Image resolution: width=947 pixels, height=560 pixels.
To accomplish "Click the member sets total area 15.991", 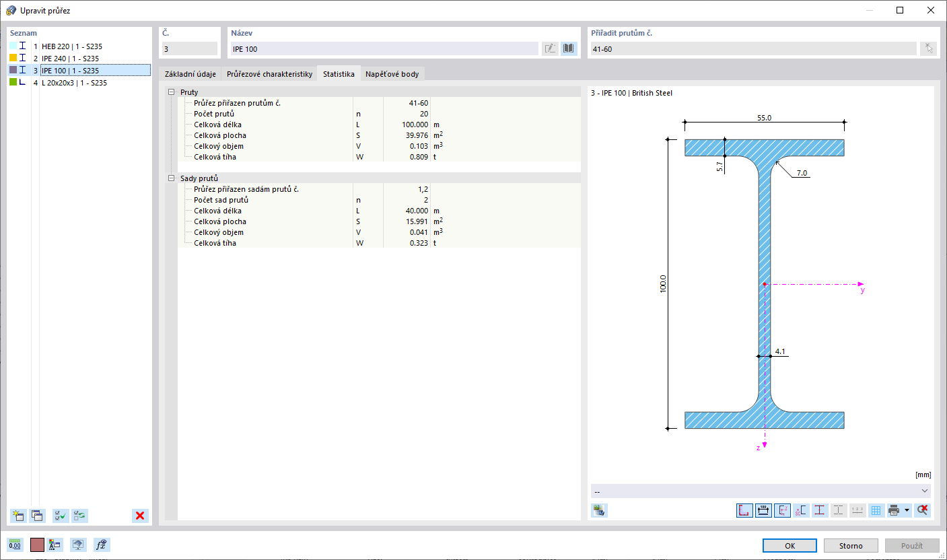I will coord(415,221).
